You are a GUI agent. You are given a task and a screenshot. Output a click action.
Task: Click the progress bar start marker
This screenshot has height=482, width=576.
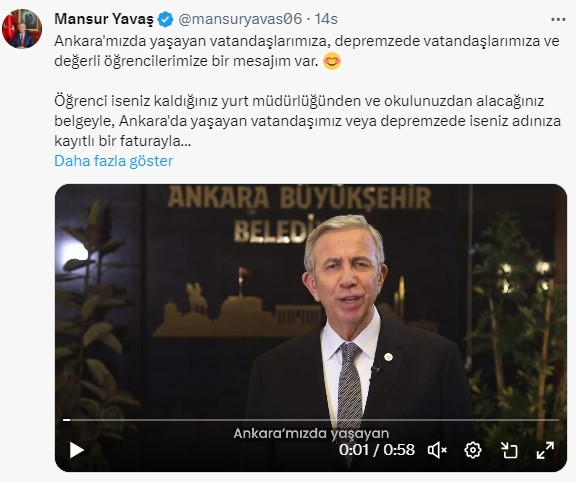[66, 420]
